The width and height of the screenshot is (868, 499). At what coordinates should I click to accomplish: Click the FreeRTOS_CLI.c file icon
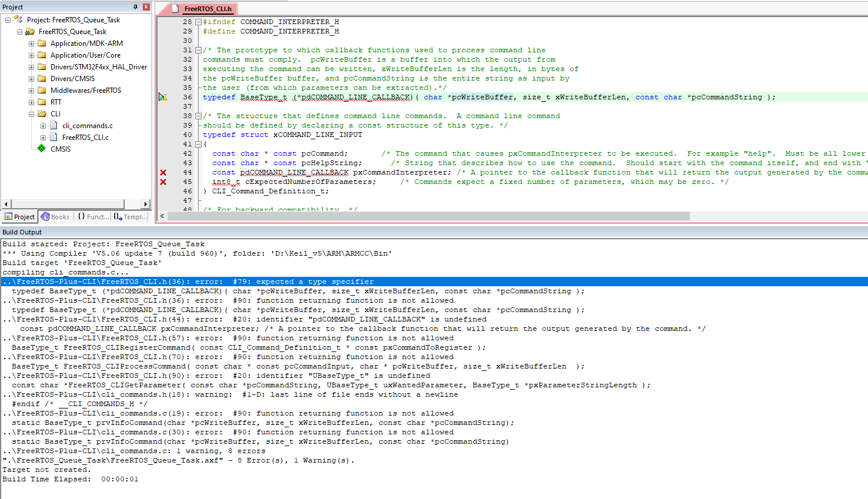click(53, 138)
